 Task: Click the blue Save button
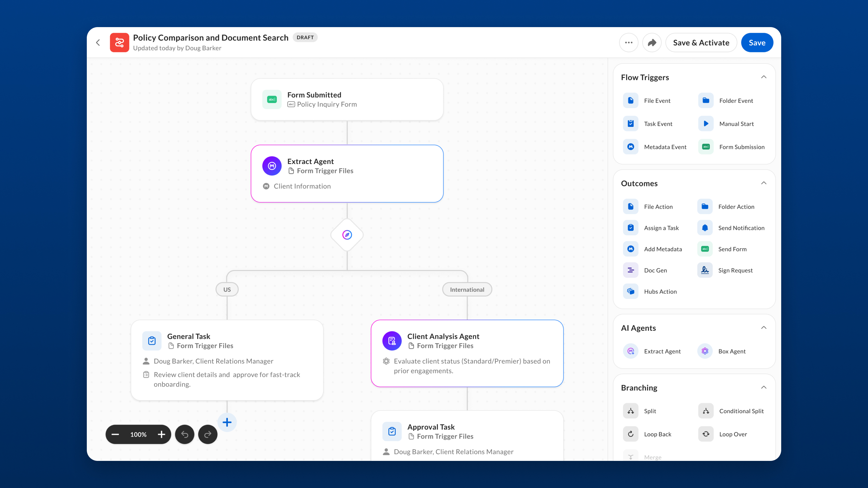757,43
